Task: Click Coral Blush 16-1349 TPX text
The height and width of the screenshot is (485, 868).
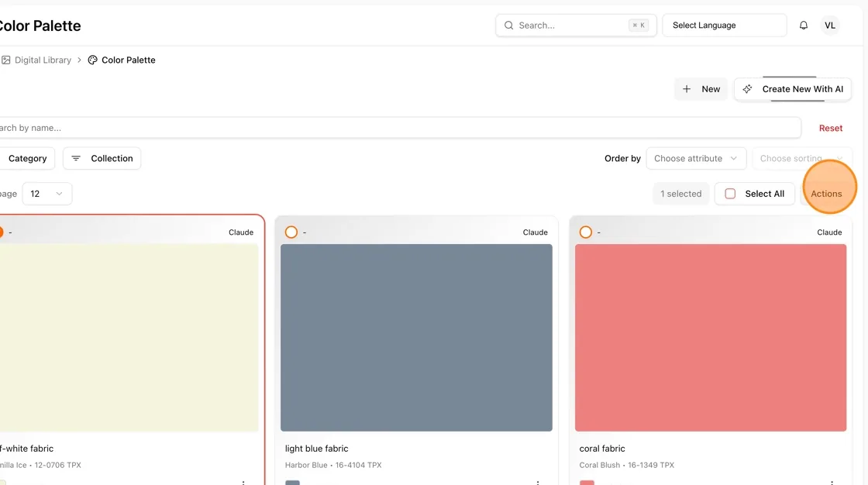Action: tap(627, 465)
